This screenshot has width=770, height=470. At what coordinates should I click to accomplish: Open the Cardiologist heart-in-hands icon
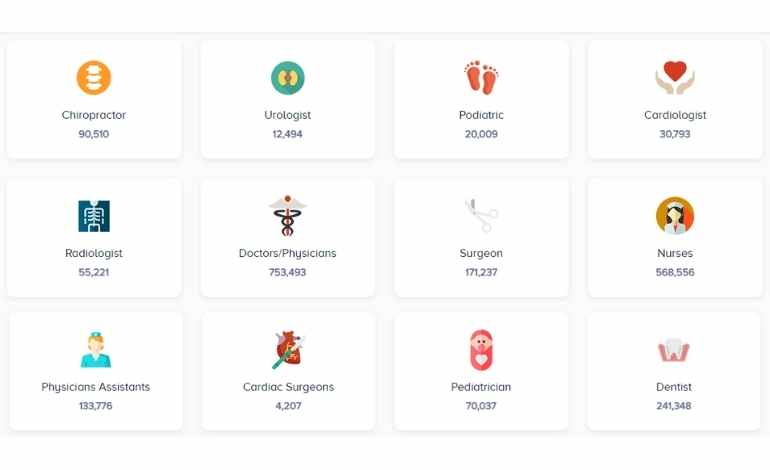[x=675, y=78]
